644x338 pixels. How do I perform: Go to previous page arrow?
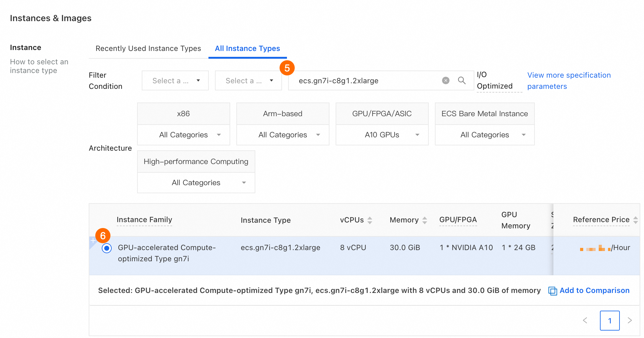pos(585,320)
